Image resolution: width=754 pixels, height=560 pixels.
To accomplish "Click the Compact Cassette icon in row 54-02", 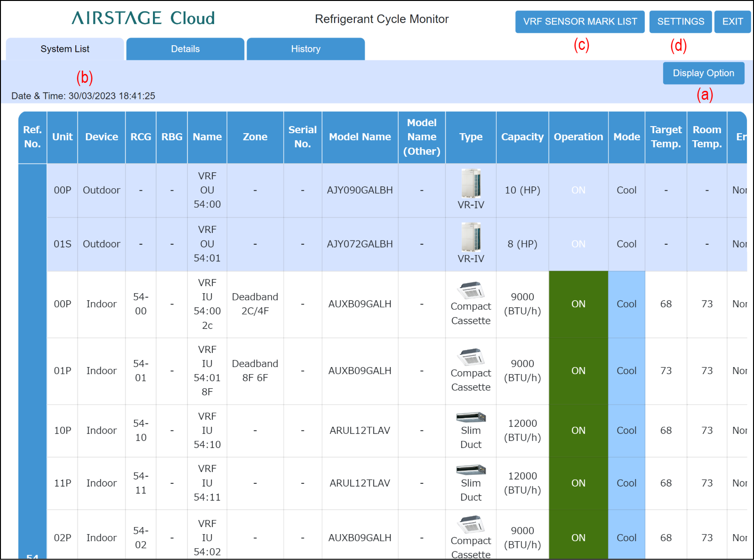I will pyautogui.click(x=471, y=525).
